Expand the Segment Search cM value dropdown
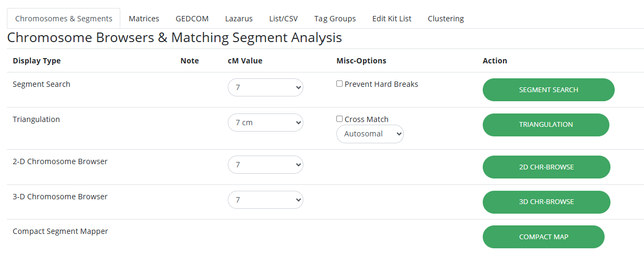The image size is (644, 276). (x=266, y=87)
